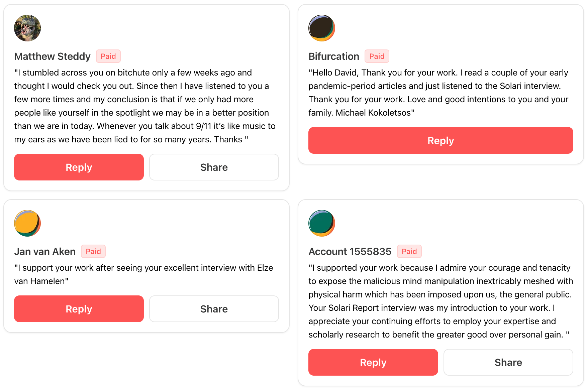Reply to Account 1555835's comment

point(373,362)
